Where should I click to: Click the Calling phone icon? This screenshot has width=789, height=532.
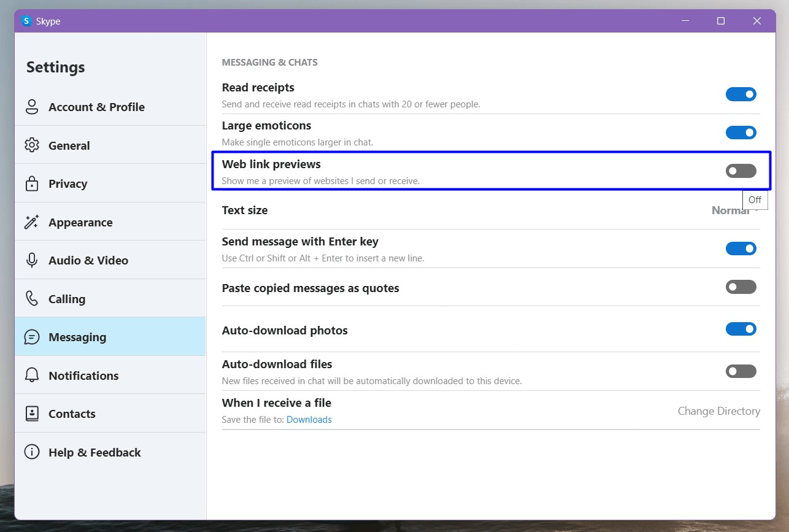(32, 299)
